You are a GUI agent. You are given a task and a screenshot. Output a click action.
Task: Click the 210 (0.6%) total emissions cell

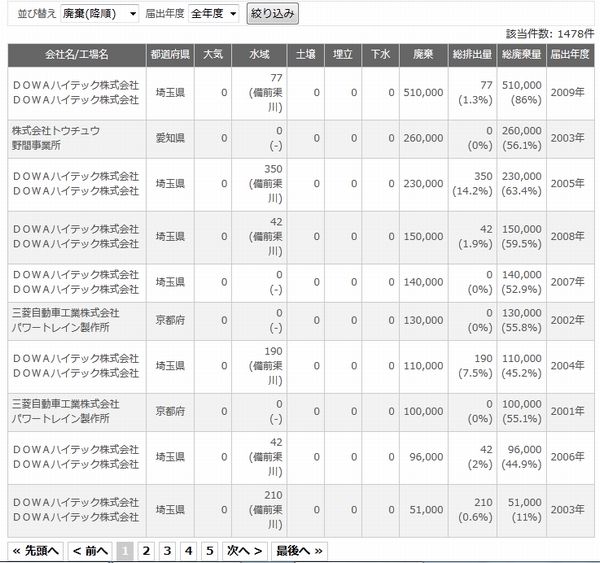pos(472,510)
